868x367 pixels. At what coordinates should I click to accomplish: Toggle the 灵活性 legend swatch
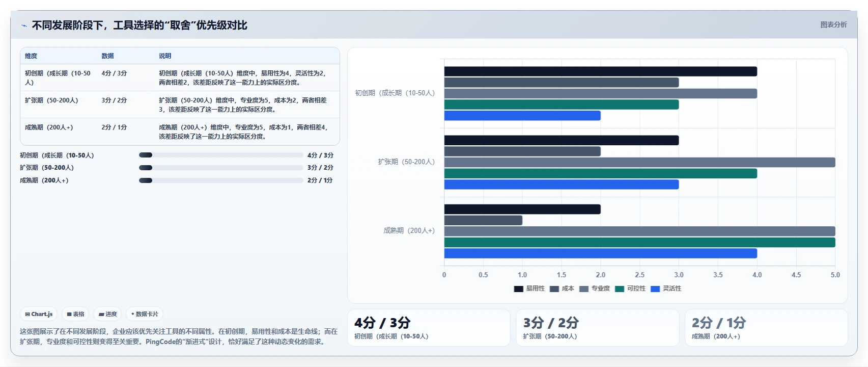click(655, 289)
